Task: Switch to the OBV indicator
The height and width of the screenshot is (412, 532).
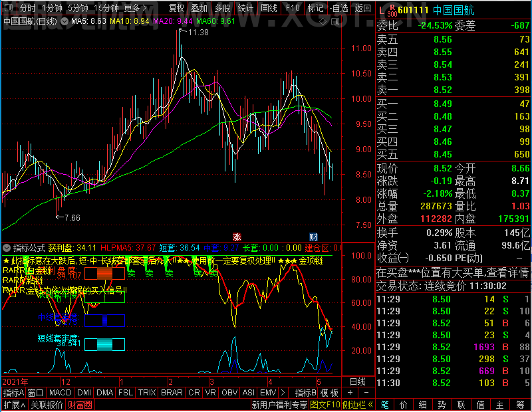Action: 229,393
